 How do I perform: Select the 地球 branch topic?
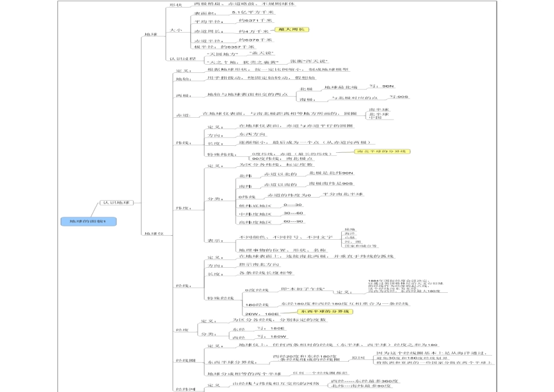tap(151, 34)
